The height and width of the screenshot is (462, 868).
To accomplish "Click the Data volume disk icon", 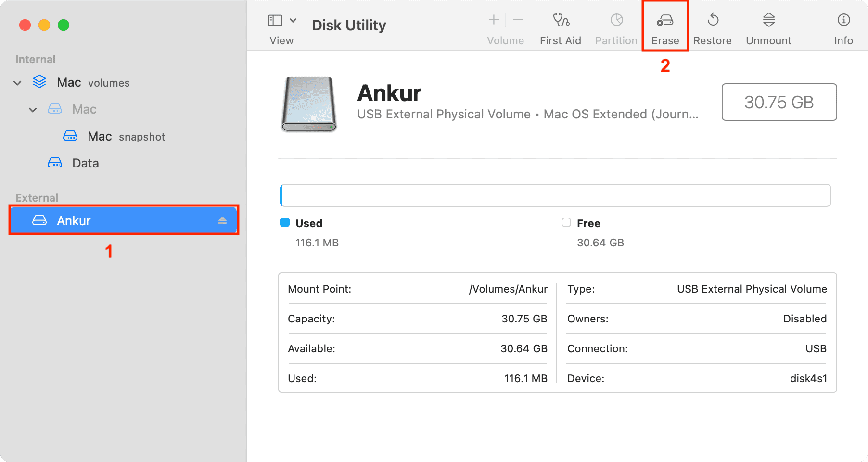I will point(55,163).
